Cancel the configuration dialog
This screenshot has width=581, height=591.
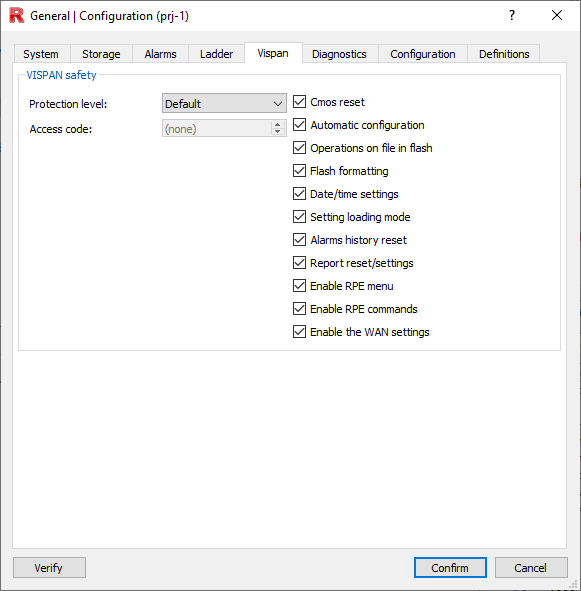pyautogui.click(x=531, y=568)
